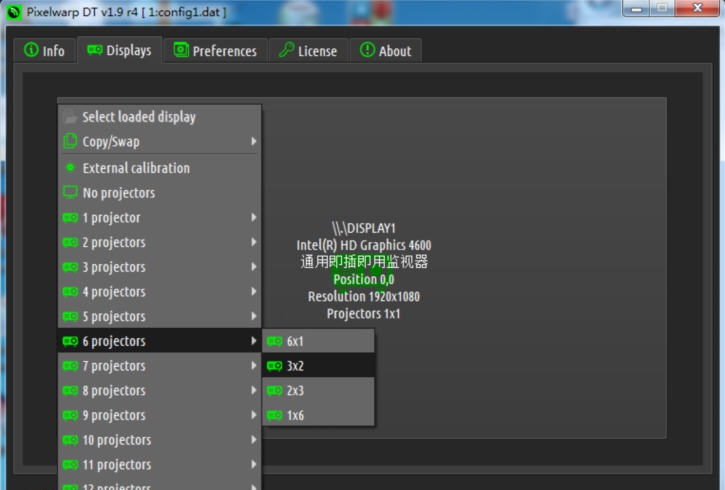725x490 pixels.
Task: Click the License key icon
Action: click(x=285, y=51)
